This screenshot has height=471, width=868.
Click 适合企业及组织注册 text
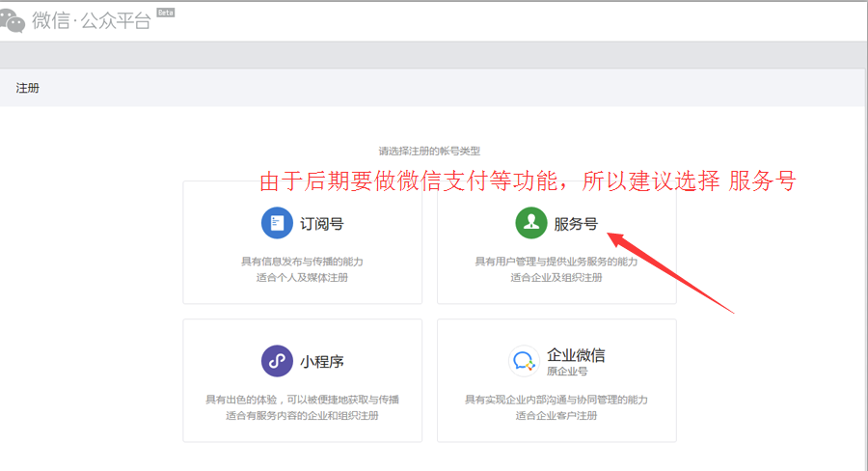(556, 278)
